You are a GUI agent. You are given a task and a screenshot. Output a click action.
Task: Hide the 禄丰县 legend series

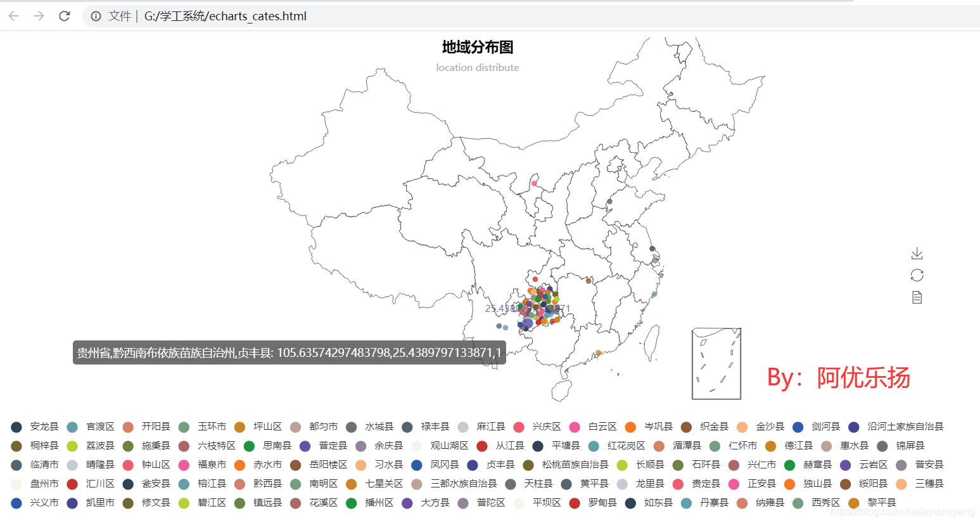(x=425, y=427)
